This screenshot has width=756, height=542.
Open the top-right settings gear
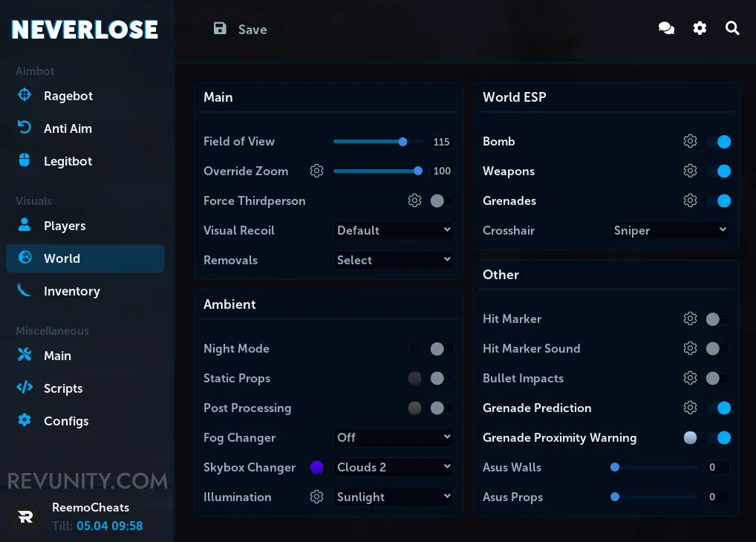click(700, 28)
